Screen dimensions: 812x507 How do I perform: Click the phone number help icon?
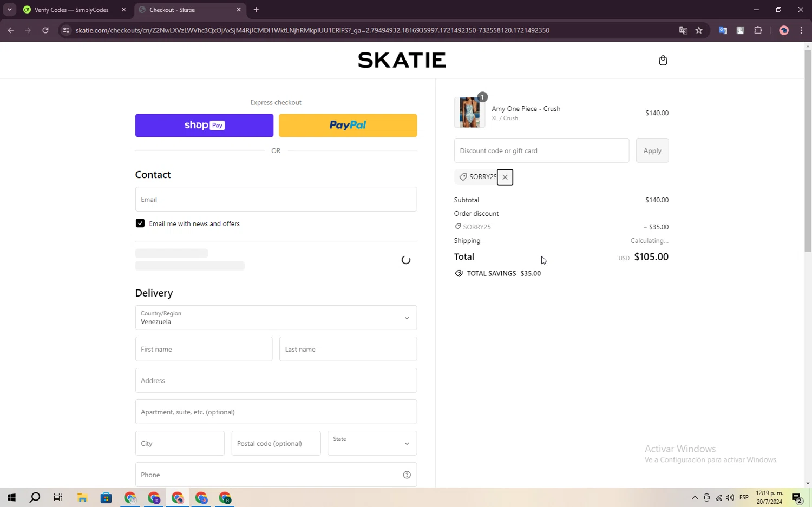(407, 475)
